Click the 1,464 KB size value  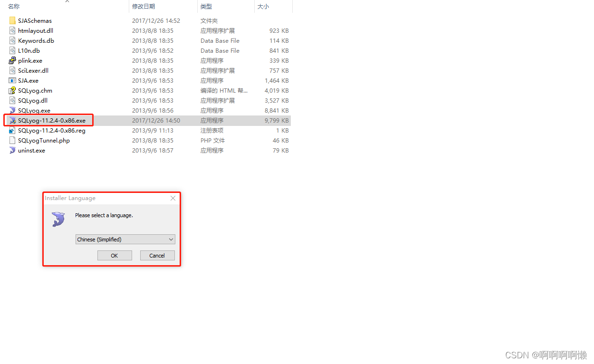277,80
